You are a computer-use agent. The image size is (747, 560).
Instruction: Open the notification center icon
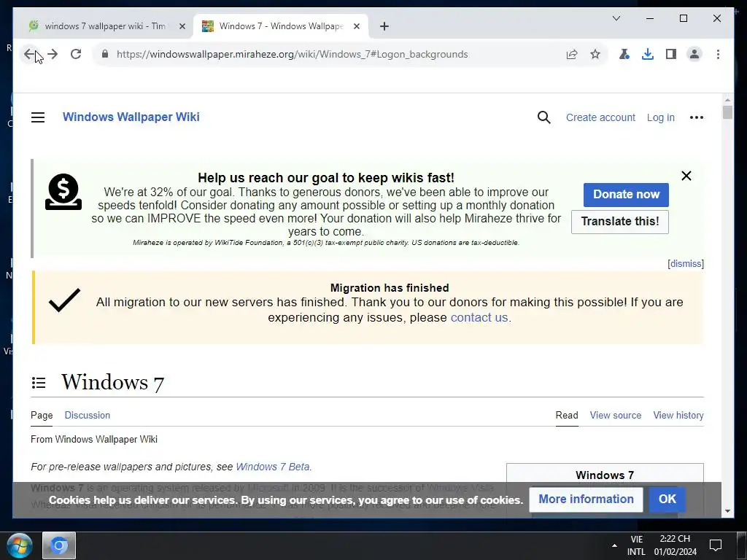[715, 545]
